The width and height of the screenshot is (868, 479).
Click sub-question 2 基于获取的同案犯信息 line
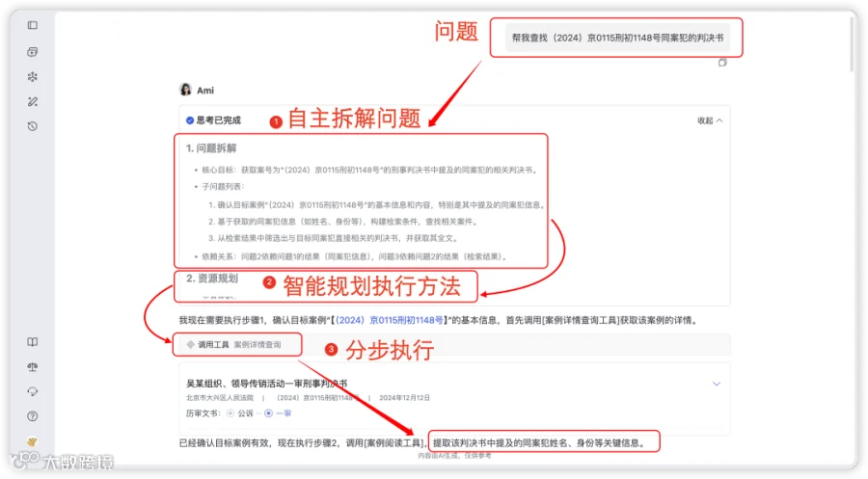click(x=343, y=222)
